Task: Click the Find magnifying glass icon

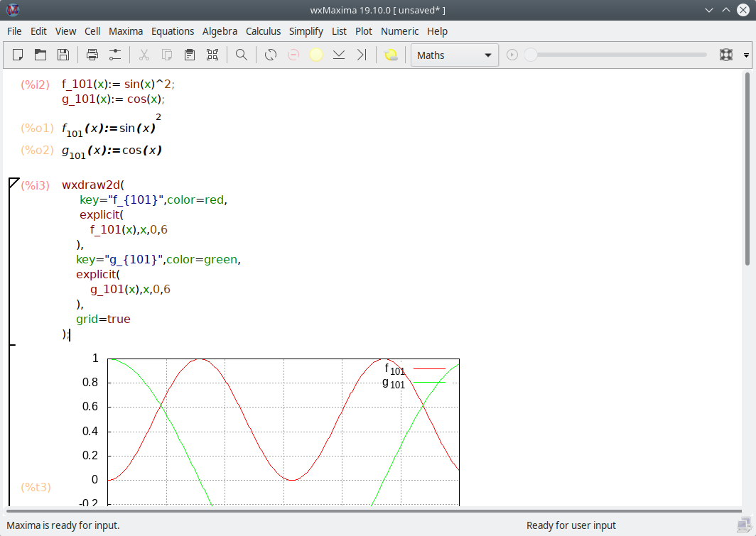Action: (242, 55)
